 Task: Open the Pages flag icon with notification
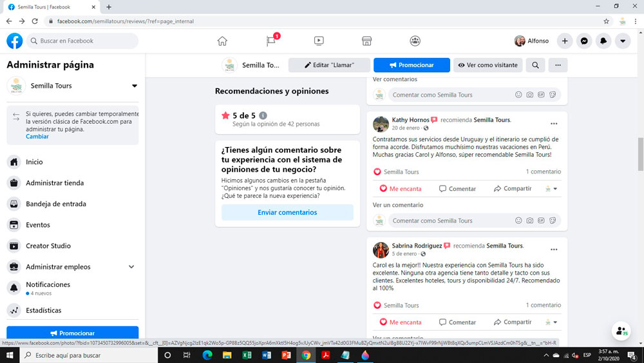271,41
